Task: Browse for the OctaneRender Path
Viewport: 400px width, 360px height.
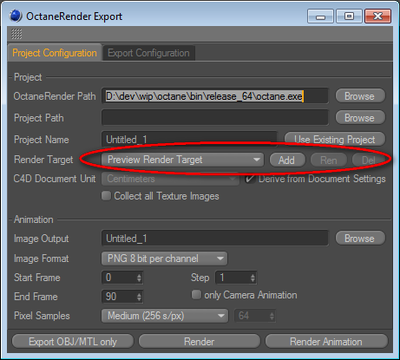Action: pyautogui.click(x=360, y=96)
